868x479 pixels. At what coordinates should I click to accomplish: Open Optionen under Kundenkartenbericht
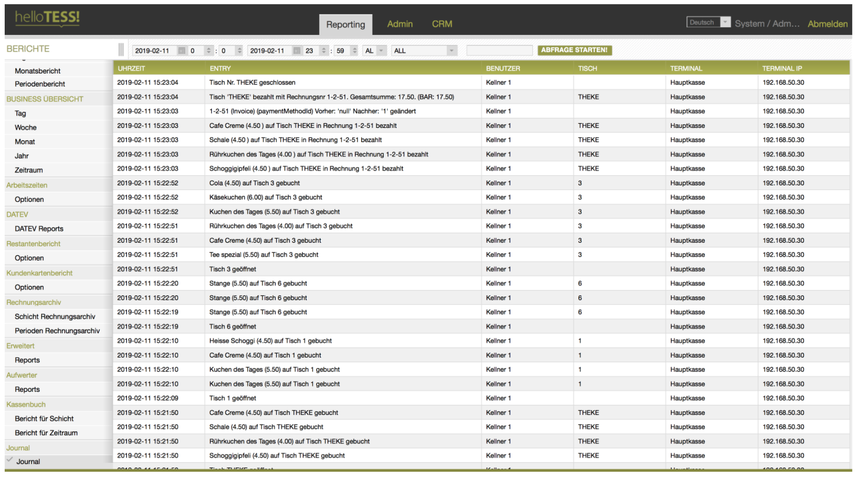[29, 287]
